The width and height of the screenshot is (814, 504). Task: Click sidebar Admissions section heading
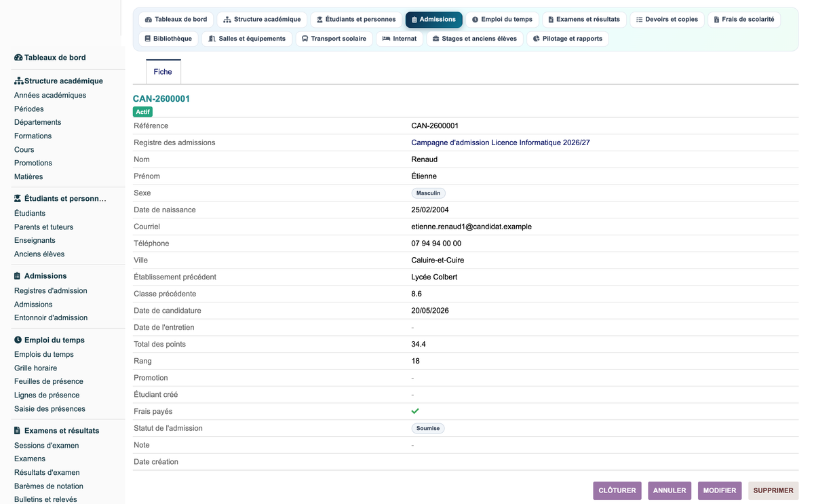click(41, 276)
